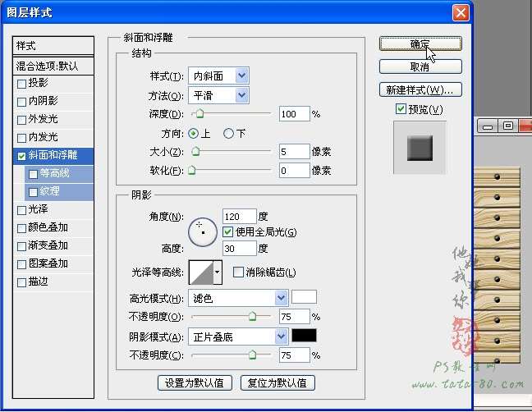Click the 高度 field showing 30

click(239, 249)
